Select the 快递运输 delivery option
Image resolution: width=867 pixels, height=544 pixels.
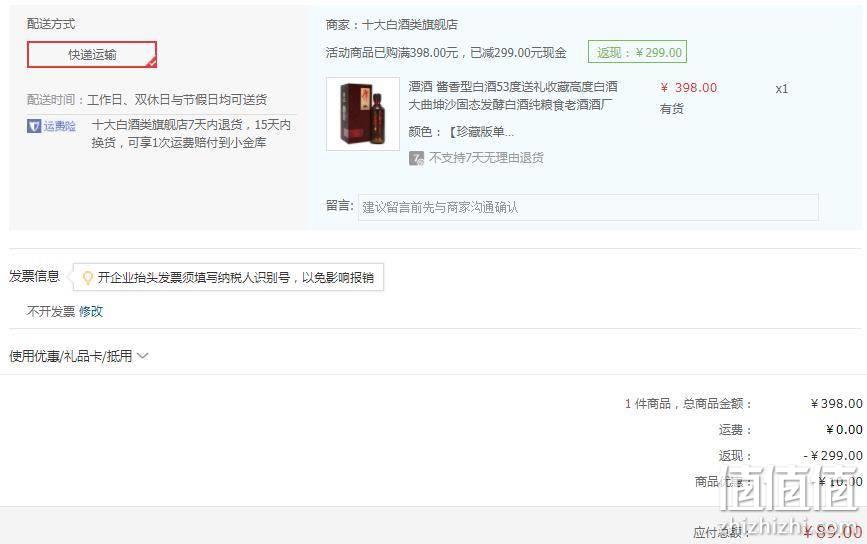pos(92,55)
